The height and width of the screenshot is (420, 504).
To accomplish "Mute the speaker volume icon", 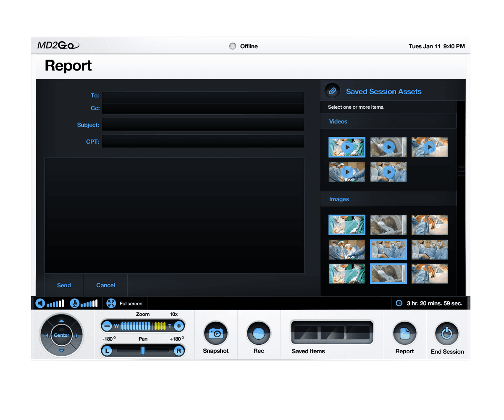I will click(x=40, y=303).
